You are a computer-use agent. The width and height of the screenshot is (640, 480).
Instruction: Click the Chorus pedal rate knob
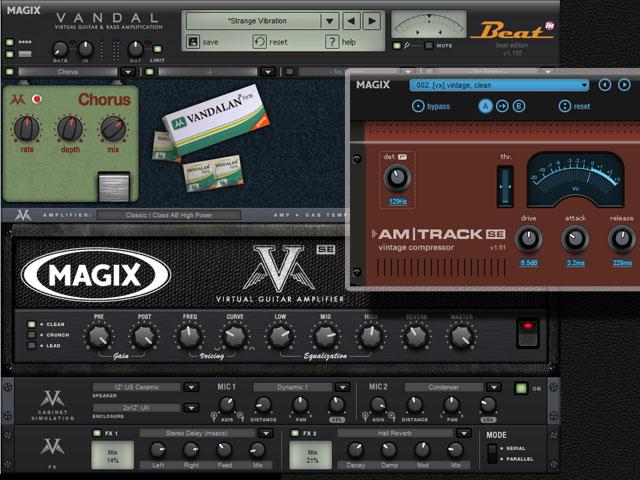[27, 129]
